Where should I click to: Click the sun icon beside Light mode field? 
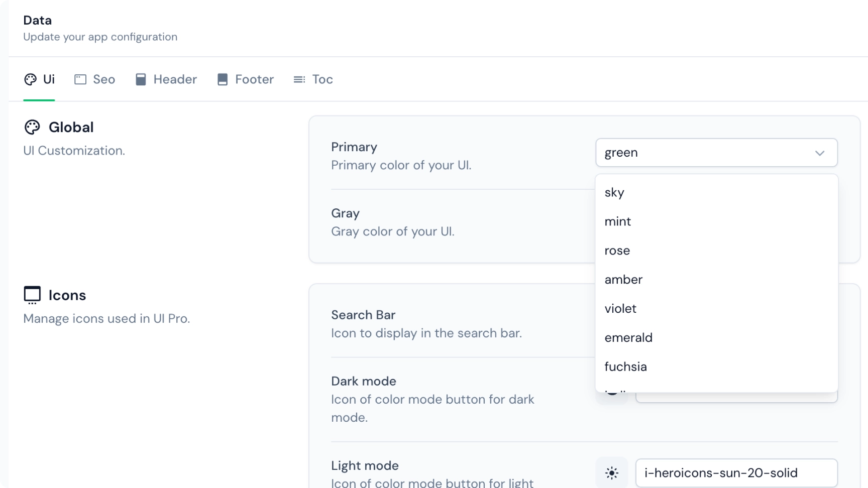click(611, 472)
